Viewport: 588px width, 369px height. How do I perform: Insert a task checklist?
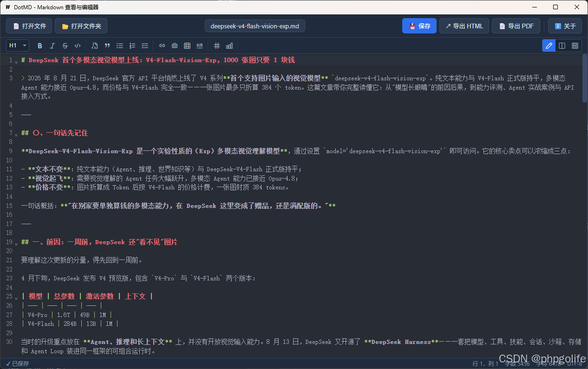pyautogui.click(x=145, y=45)
